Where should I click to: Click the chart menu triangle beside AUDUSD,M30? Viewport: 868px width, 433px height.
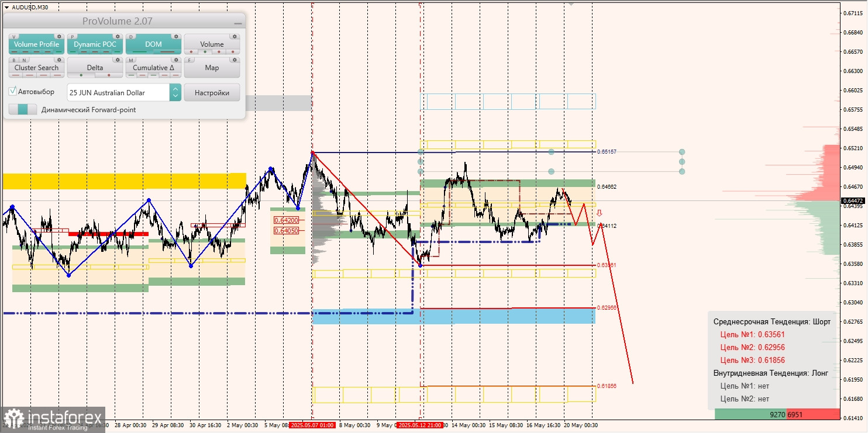click(6, 7)
